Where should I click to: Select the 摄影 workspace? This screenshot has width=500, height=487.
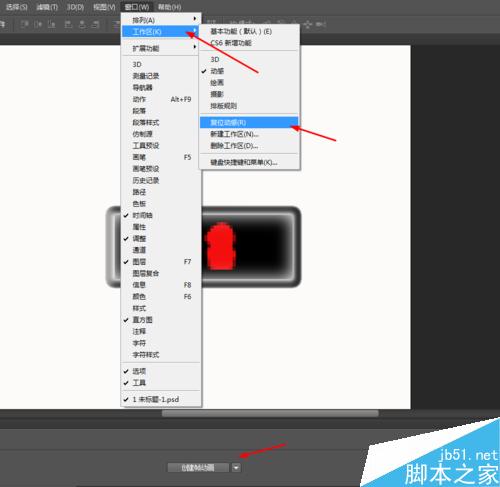coord(249,94)
